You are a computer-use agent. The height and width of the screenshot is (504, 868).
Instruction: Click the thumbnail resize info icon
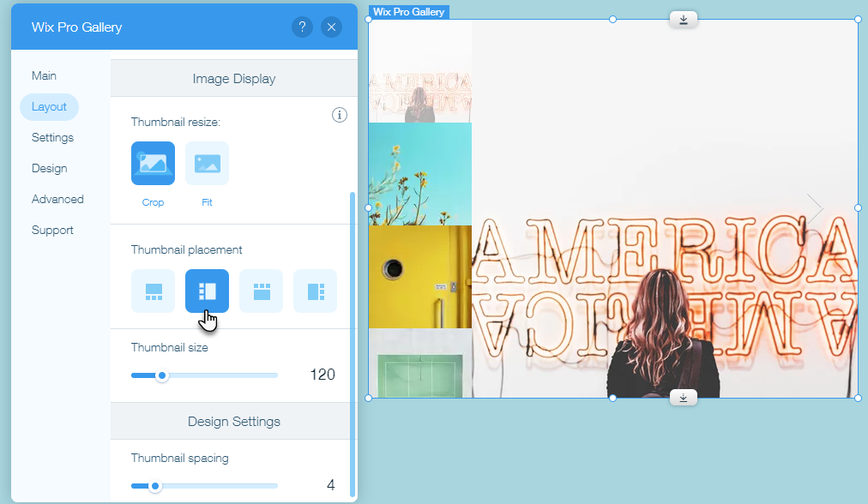click(339, 115)
